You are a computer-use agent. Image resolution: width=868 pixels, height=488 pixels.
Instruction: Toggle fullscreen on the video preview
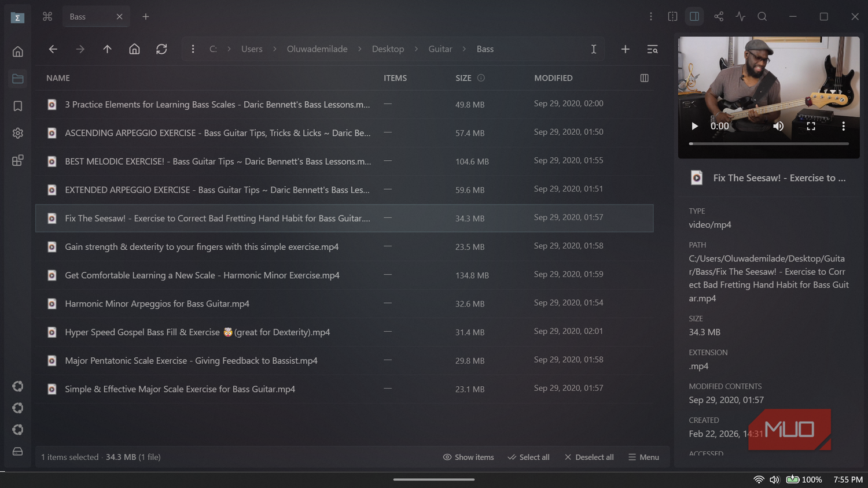coord(811,126)
